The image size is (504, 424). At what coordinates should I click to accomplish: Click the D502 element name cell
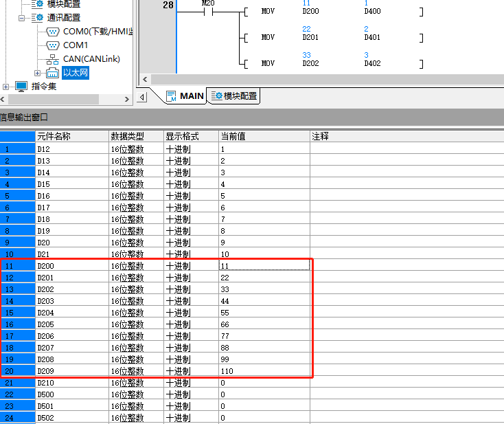click(x=72, y=418)
